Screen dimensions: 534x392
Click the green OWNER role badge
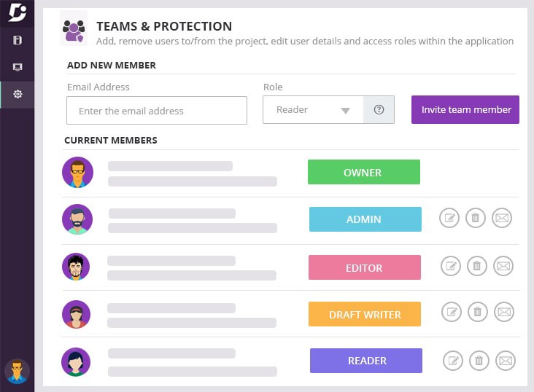pos(363,173)
